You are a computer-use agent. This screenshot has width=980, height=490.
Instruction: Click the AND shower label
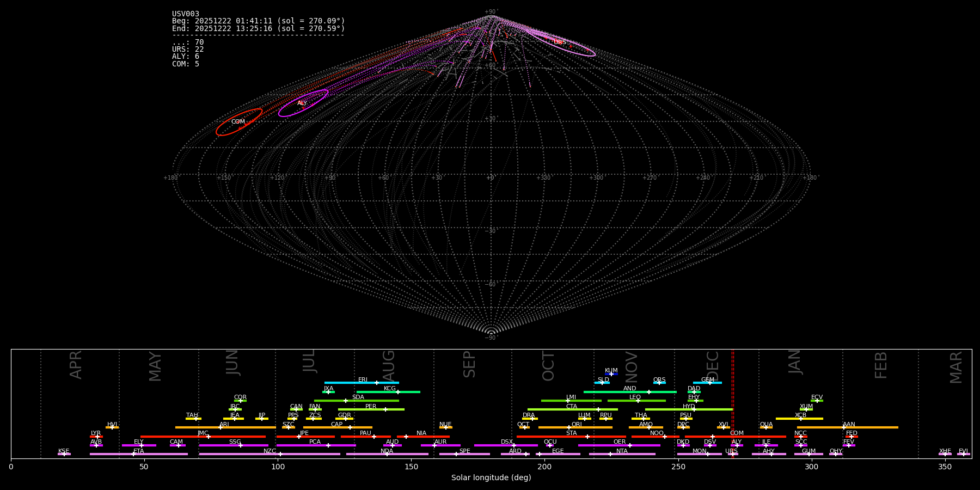[x=630, y=389]
